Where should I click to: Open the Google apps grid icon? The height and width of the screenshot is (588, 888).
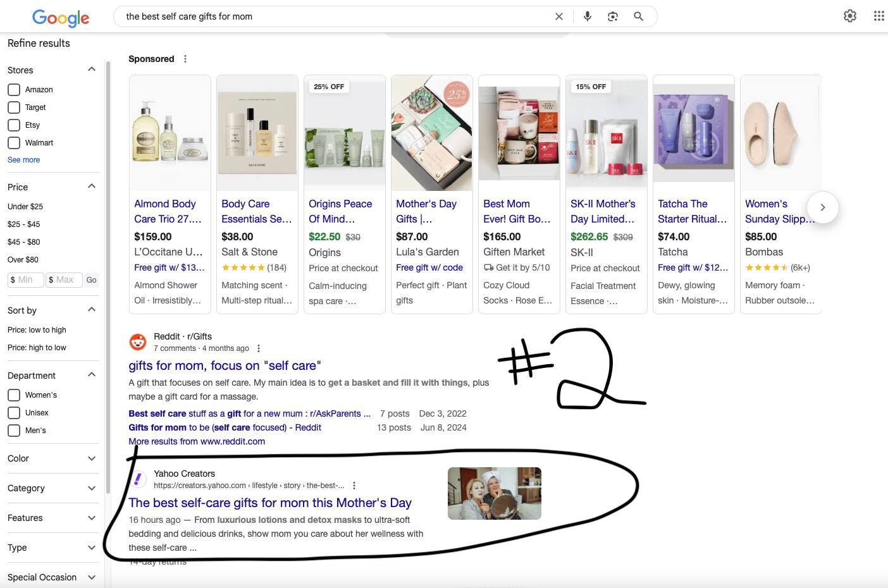pos(879,16)
